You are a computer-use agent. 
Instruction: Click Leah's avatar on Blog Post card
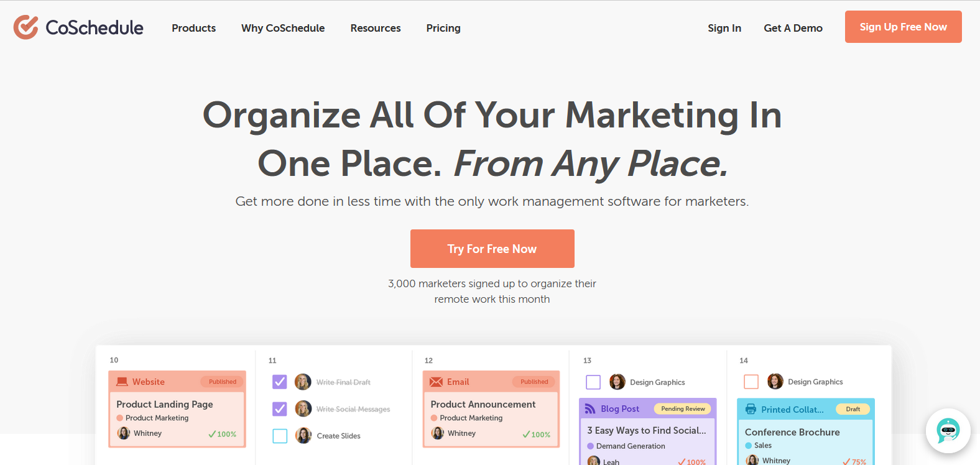point(594,461)
